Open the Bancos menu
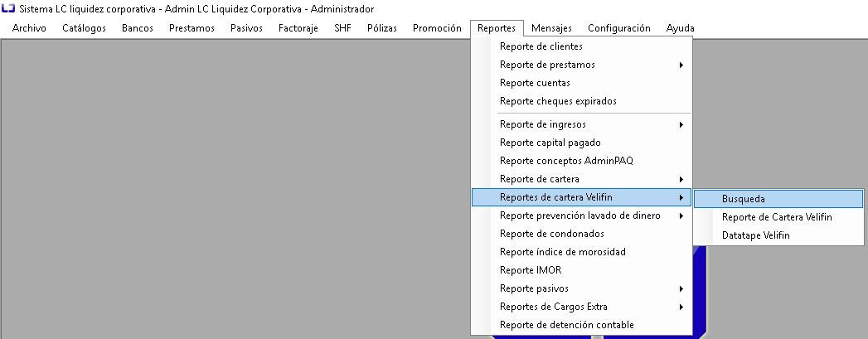The image size is (868, 339). 138,28
